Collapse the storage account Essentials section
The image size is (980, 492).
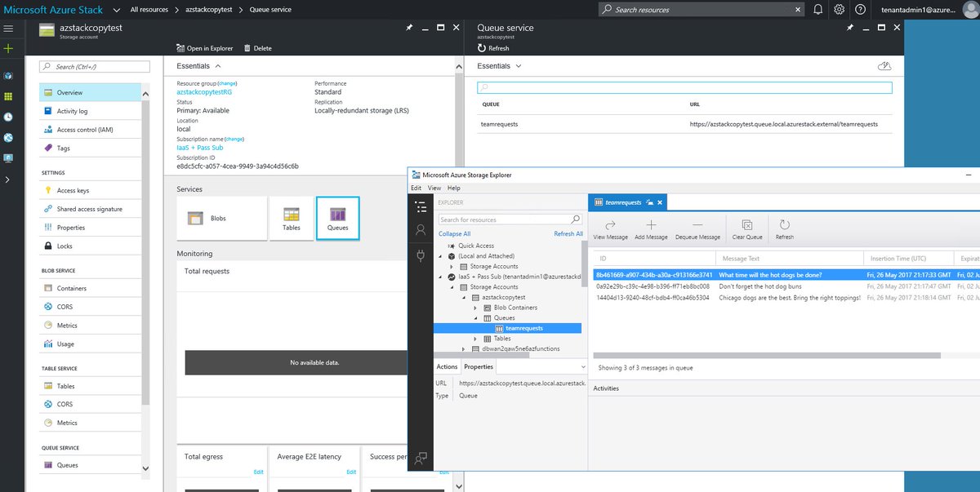click(x=199, y=66)
